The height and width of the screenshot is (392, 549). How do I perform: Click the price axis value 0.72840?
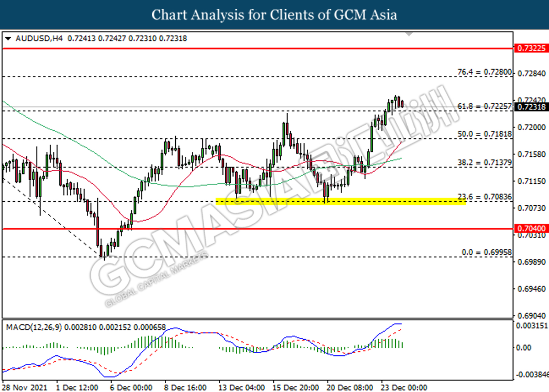[x=531, y=74]
